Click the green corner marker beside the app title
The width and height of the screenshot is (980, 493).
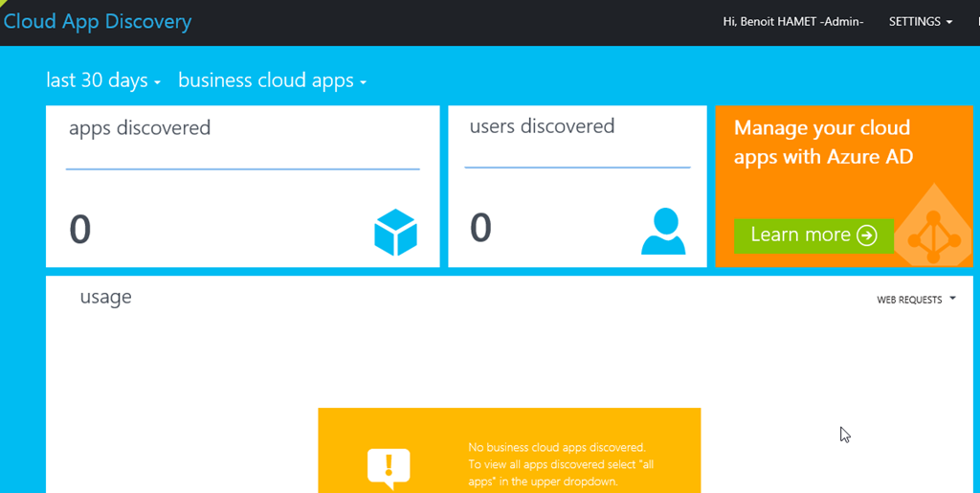click(x=4, y=4)
